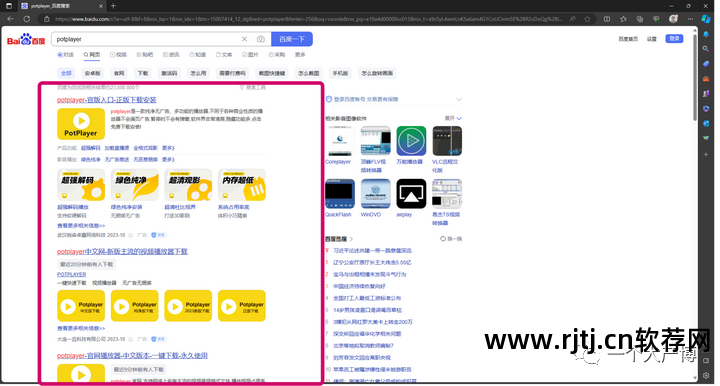Refresh hot searches with 换一换
720x386 pixels.
click(451, 239)
